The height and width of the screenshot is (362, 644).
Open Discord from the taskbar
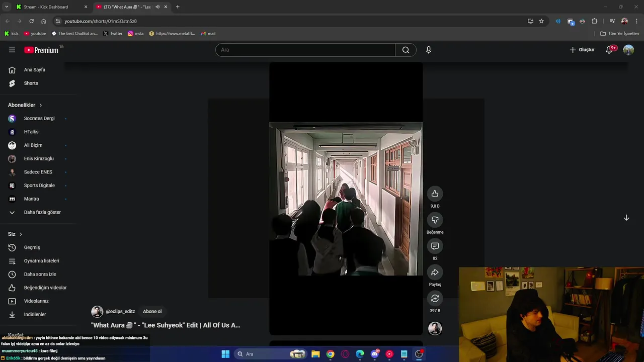coord(374,354)
